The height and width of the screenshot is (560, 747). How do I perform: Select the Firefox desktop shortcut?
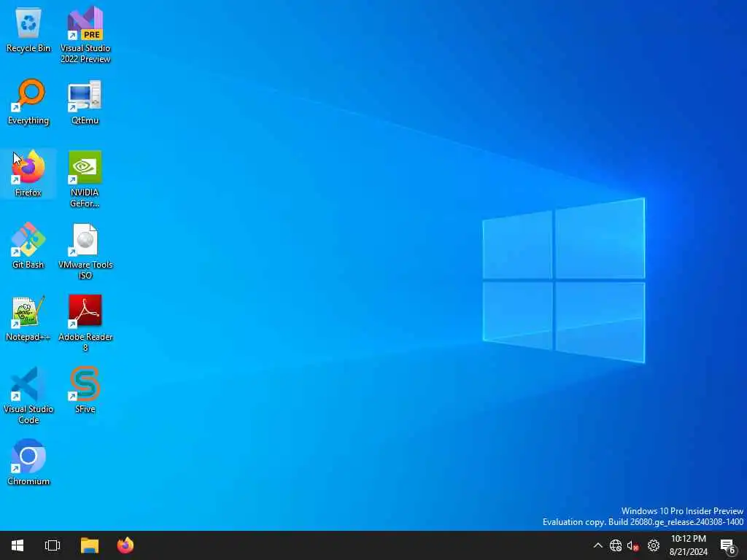tap(28, 174)
